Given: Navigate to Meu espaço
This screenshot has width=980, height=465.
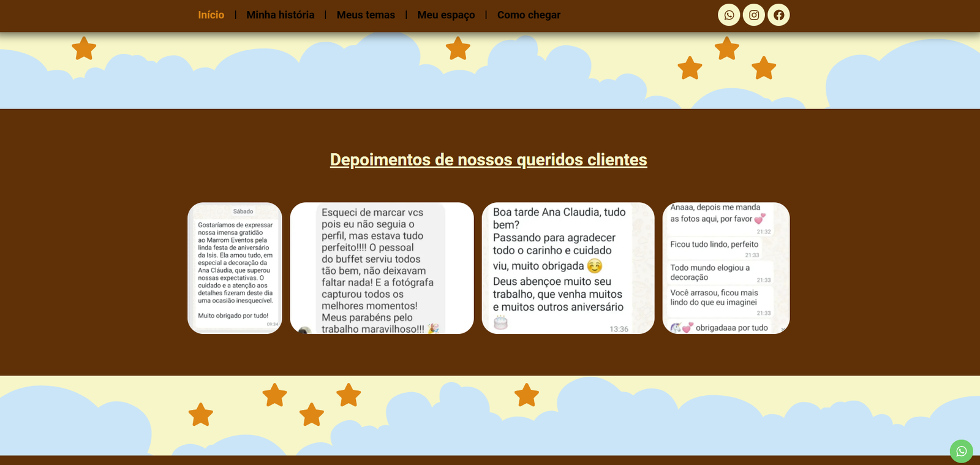Looking at the screenshot, I should (446, 15).
